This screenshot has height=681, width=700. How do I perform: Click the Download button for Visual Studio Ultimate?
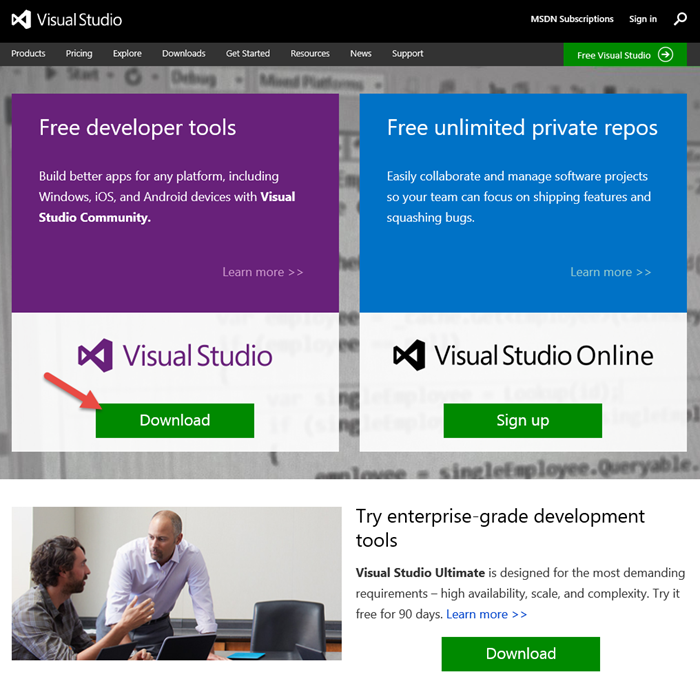tap(520, 654)
